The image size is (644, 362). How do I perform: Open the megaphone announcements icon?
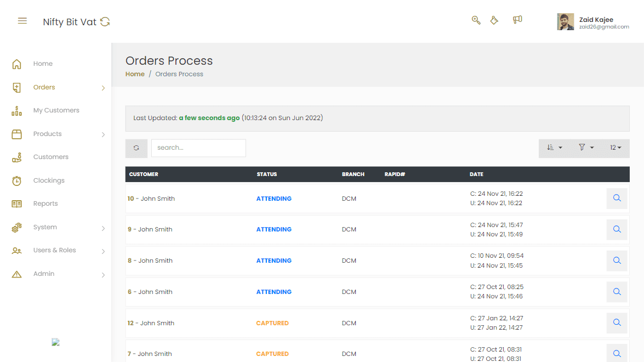(517, 20)
